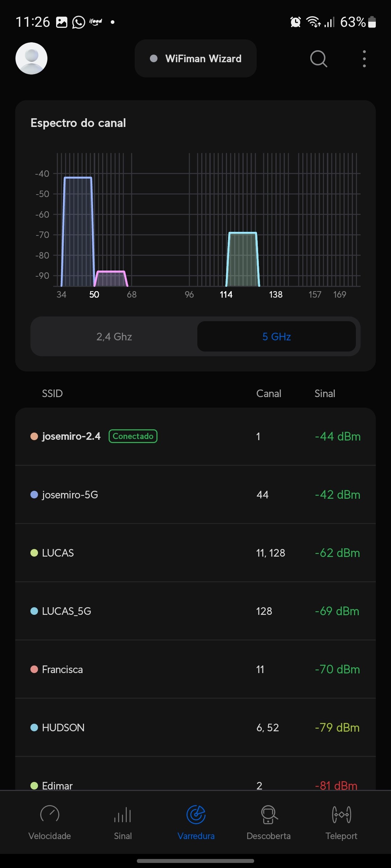
Task: Tap the Wi-Fi status bar icon
Action: point(313,22)
